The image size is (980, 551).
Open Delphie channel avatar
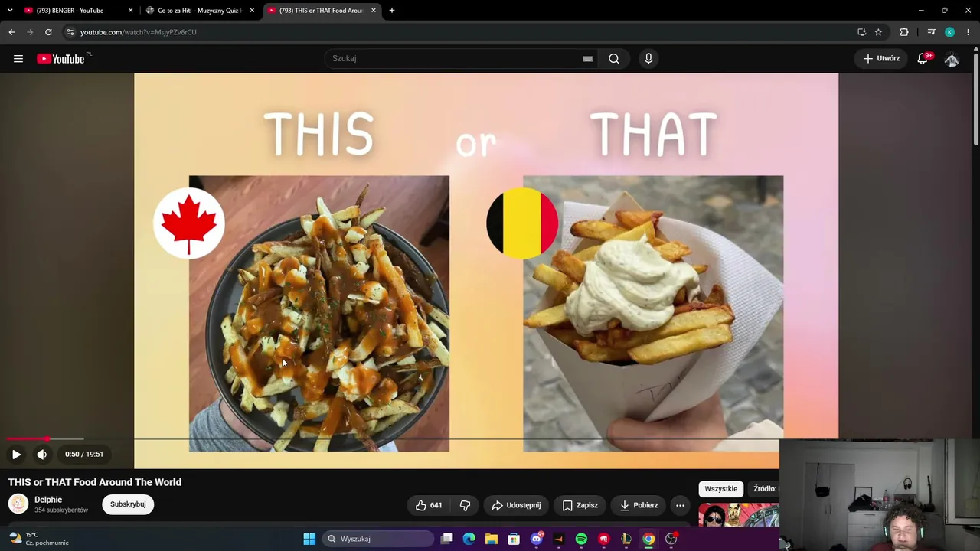[18, 504]
